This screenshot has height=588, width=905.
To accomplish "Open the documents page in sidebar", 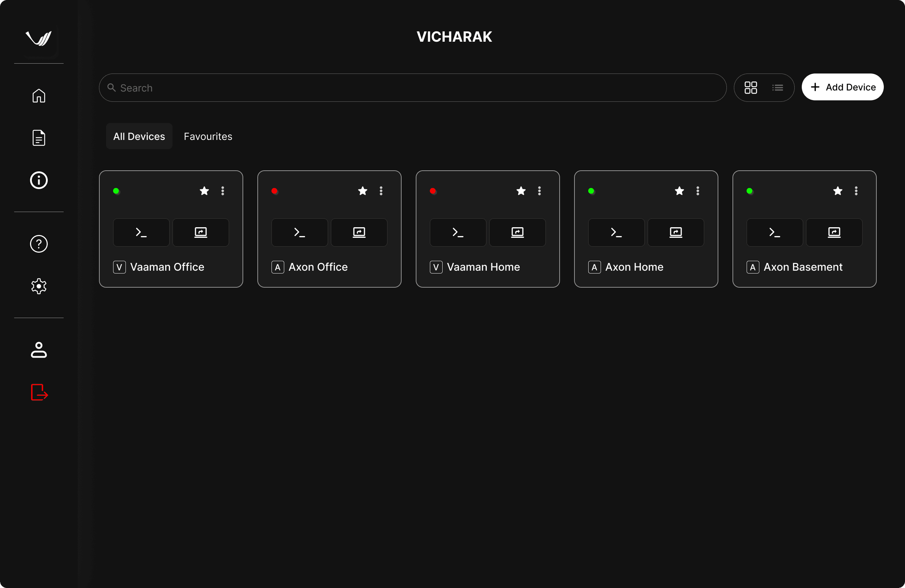I will (x=39, y=137).
